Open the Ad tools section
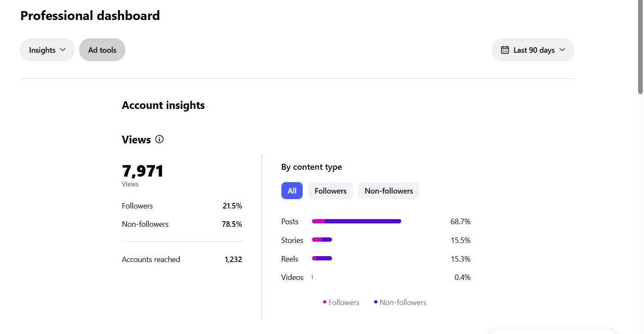644x334 pixels. pos(102,49)
